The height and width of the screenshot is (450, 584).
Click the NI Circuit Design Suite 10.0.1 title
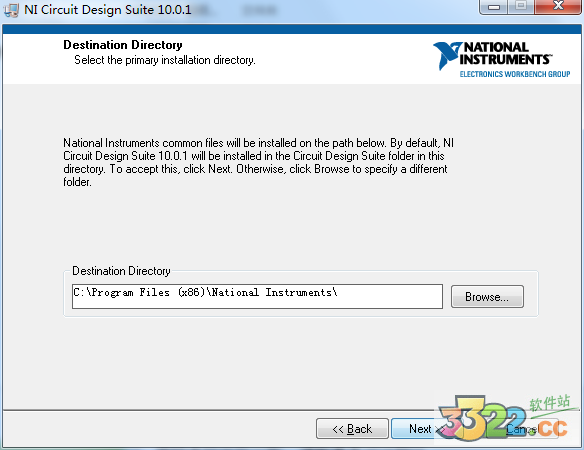point(108,10)
